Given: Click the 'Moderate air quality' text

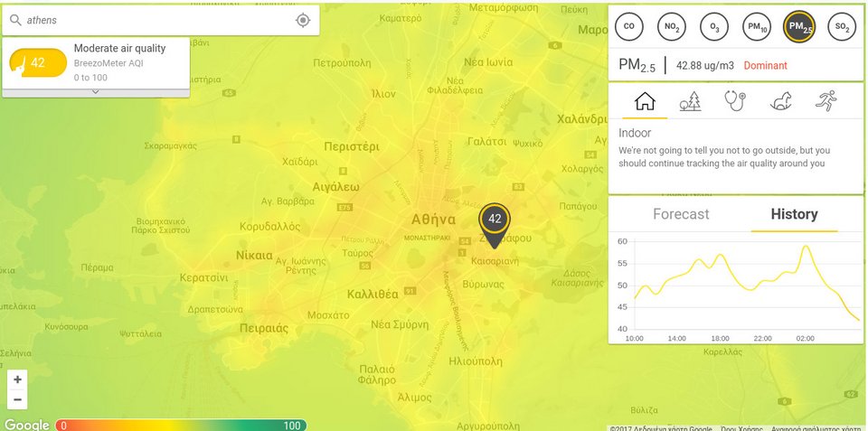Looking at the screenshot, I should 119,48.
